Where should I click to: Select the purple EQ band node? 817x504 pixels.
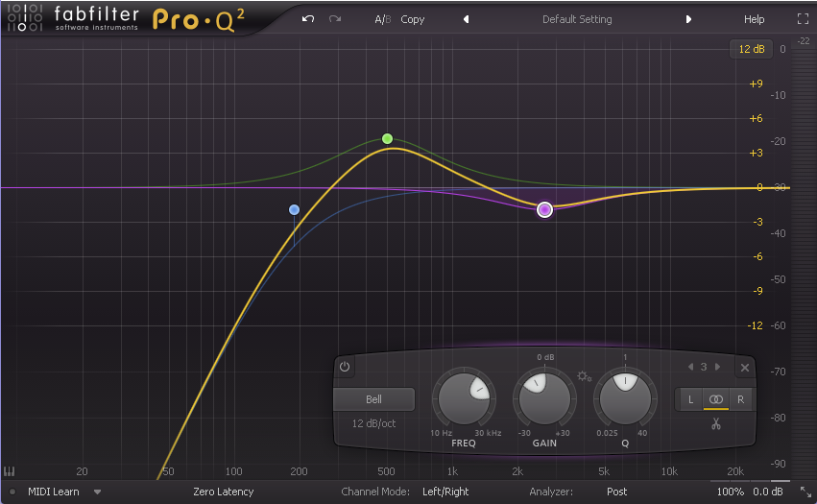pos(544,209)
